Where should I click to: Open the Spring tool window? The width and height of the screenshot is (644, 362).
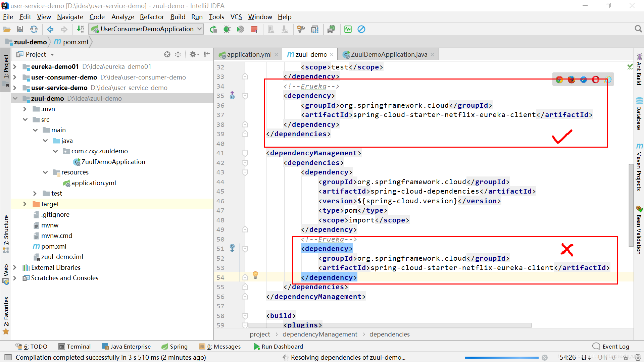(175, 347)
